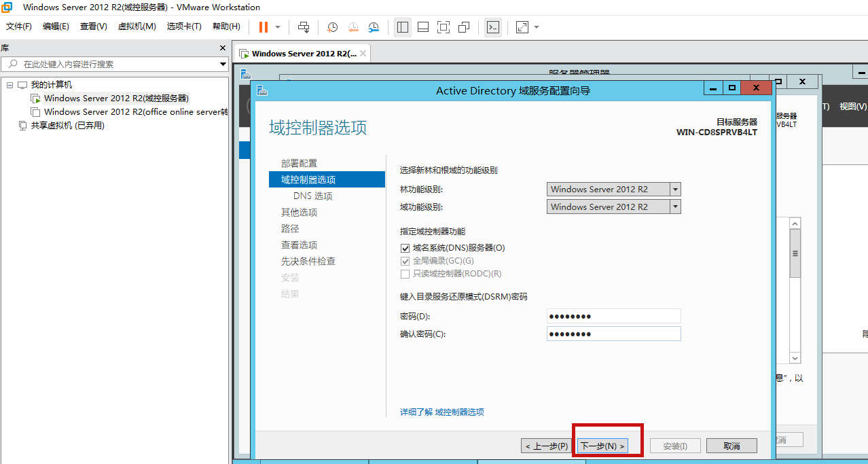
Task: Select 路径 wizard step
Action: tap(290, 229)
